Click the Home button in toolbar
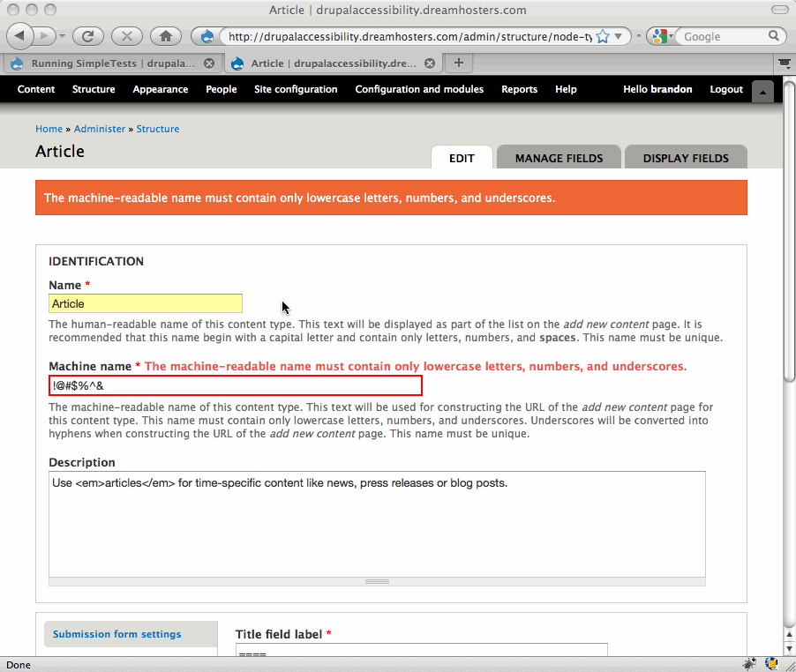This screenshot has height=672, width=796. click(x=166, y=36)
